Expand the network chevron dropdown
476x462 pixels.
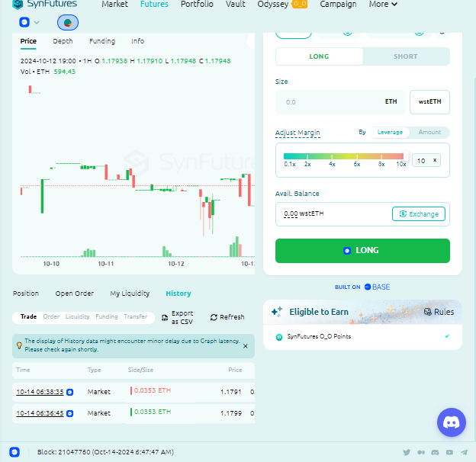click(37, 22)
